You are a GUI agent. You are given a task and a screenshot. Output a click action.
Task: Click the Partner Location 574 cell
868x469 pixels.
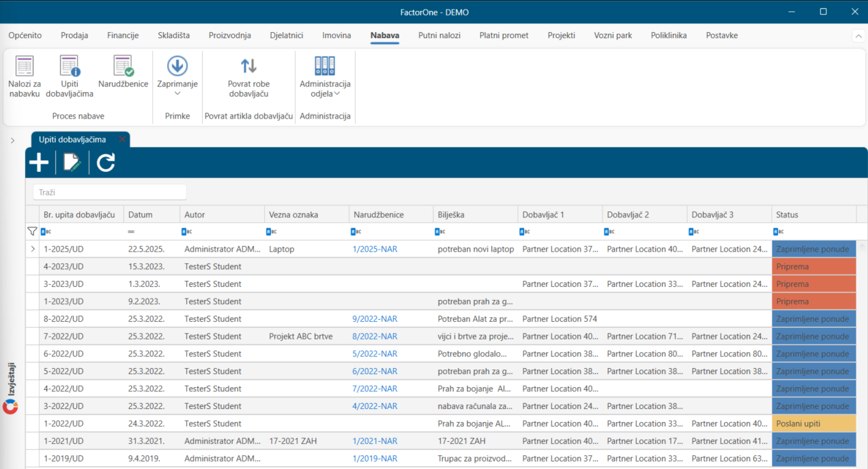pyautogui.click(x=560, y=319)
